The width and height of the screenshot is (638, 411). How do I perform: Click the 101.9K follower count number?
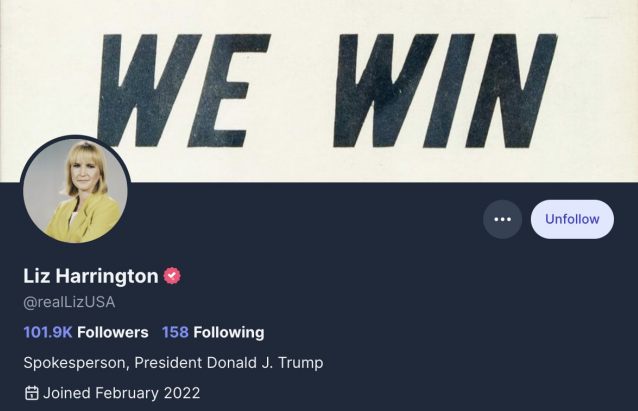48,332
